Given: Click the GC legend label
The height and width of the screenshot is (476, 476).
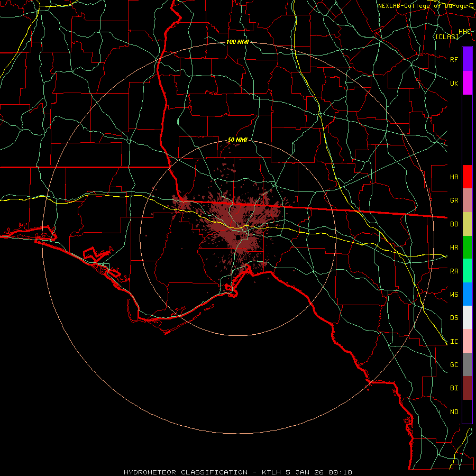Looking at the screenshot, I should point(454,364).
